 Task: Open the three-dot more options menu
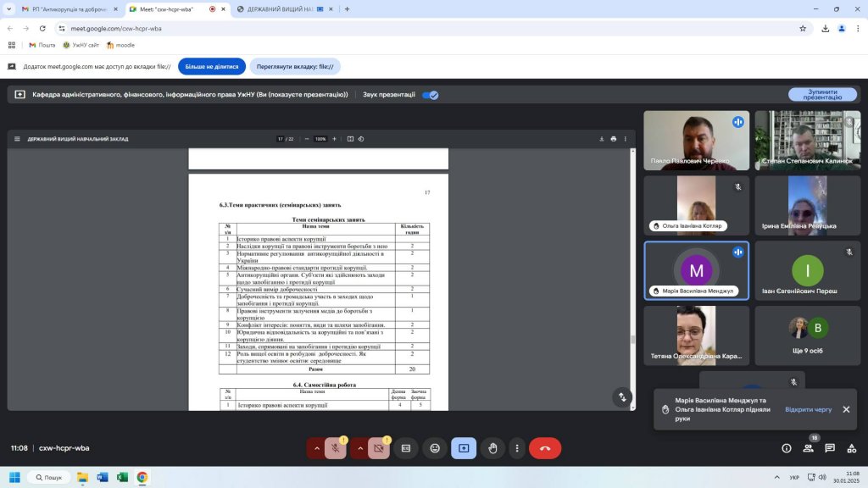coord(516,448)
